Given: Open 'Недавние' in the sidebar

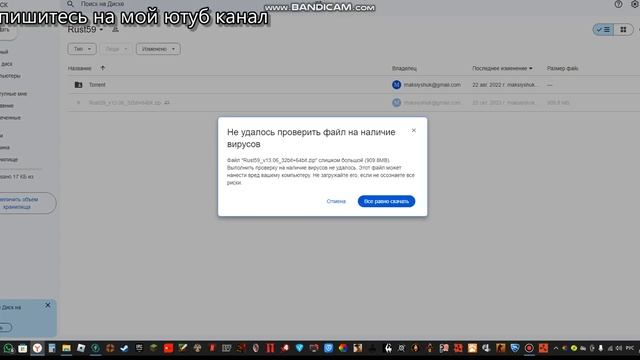Looking at the screenshot, I should 7,106.
